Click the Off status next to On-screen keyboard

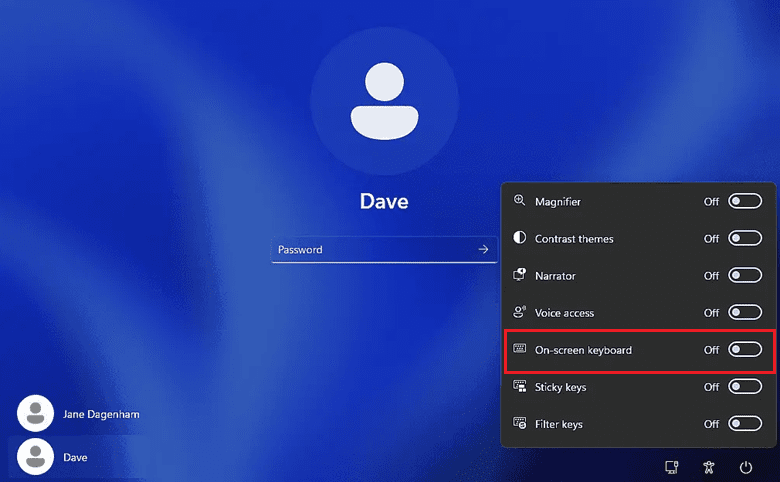tap(711, 350)
